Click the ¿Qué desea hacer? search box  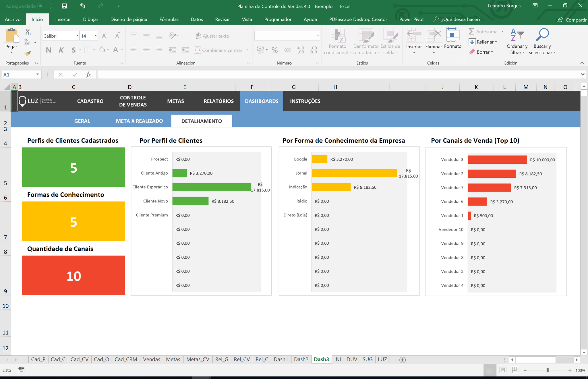coord(457,19)
